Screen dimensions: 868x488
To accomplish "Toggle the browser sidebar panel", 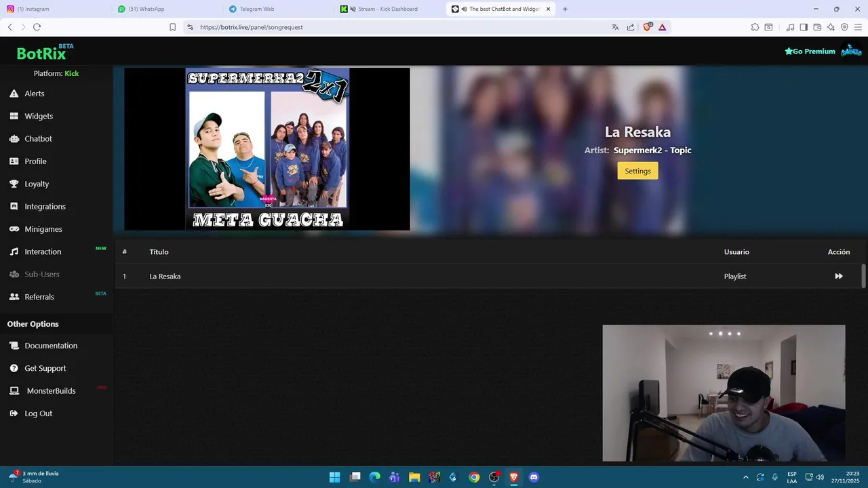I will [x=804, y=27].
